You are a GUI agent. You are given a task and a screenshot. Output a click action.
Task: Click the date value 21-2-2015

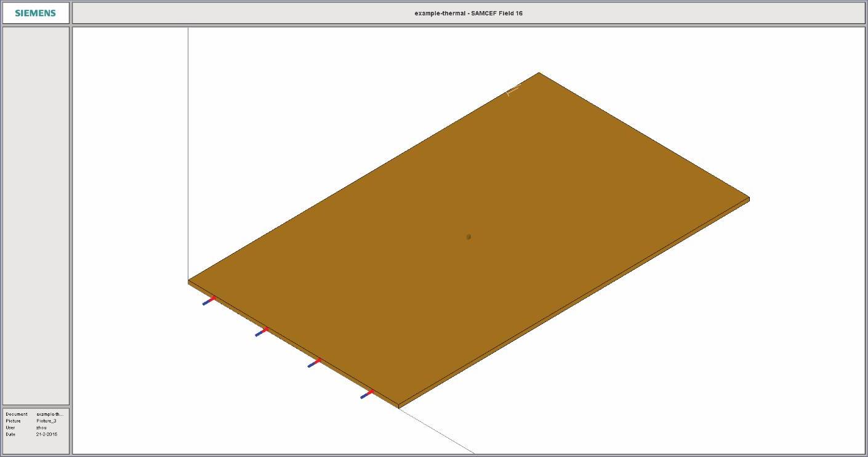coord(47,434)
